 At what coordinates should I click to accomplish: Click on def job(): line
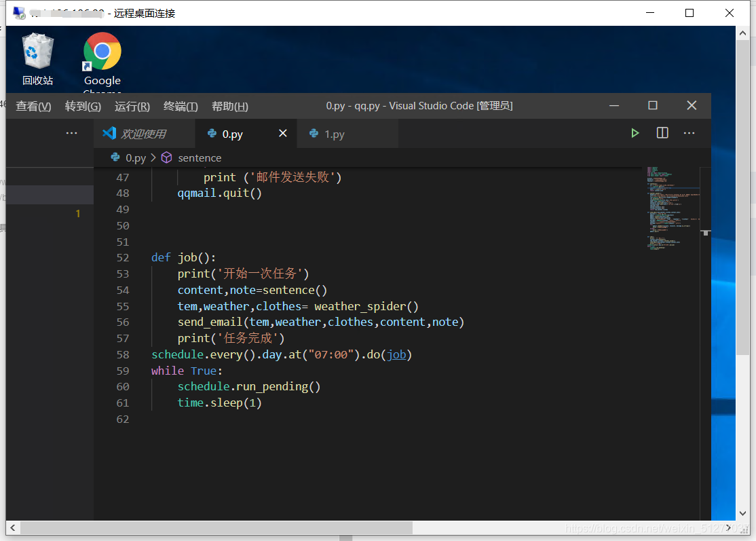[184, 257]
